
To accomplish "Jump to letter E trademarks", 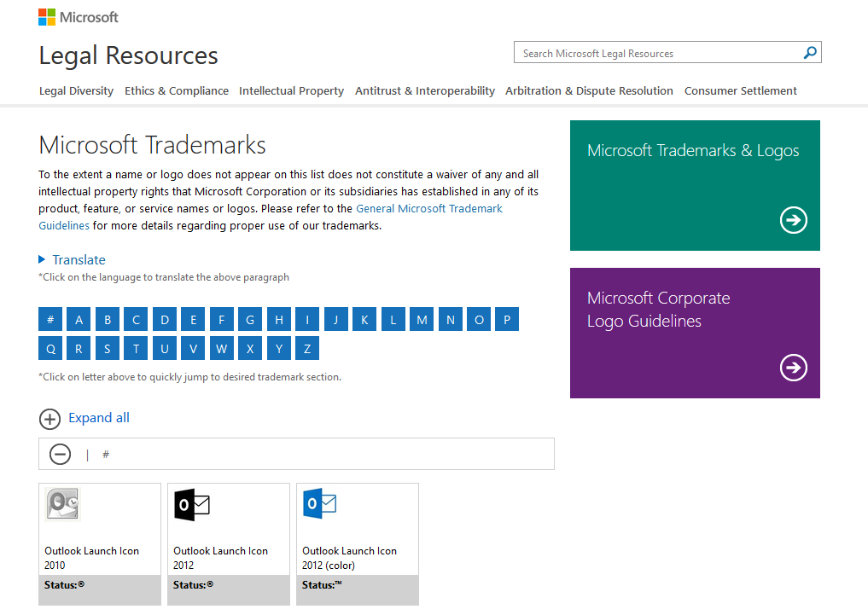I will click(x=193, y=319).
